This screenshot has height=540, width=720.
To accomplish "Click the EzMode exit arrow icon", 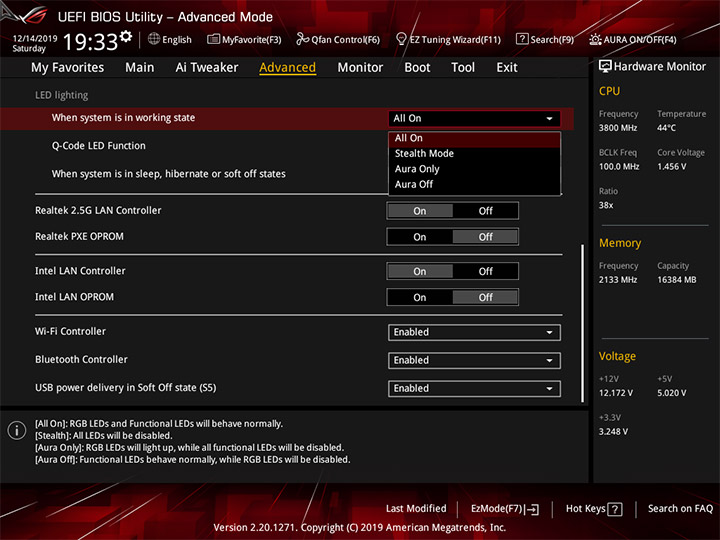I will point(532,509).
